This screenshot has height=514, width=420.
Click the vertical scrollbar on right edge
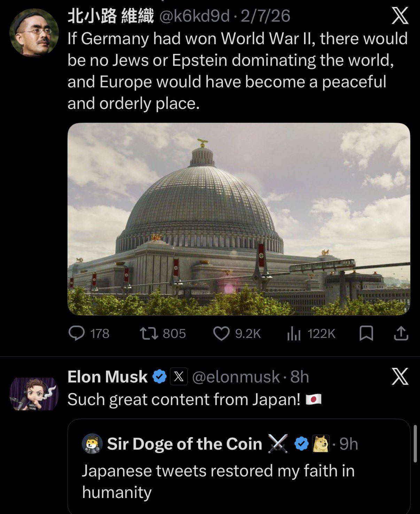coord(415,443)
